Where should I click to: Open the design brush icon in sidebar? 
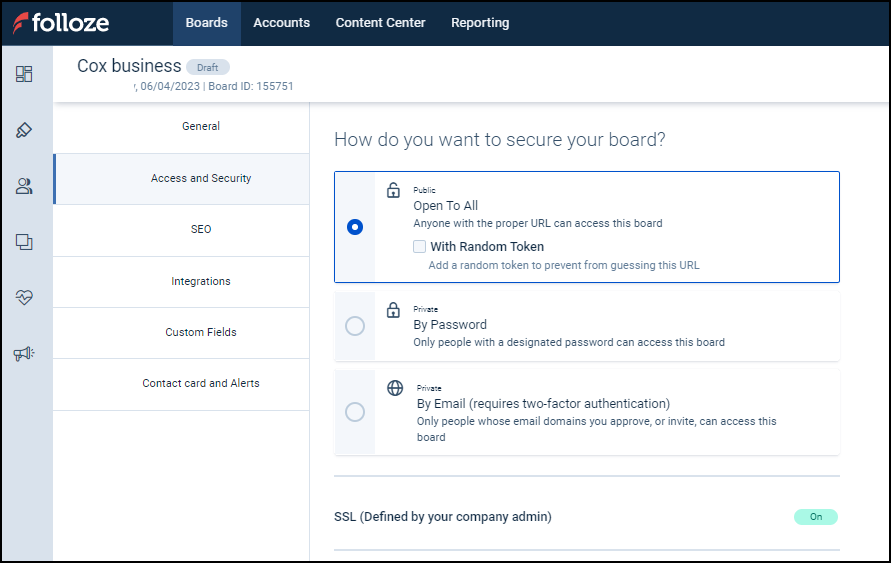pos(24,130)
